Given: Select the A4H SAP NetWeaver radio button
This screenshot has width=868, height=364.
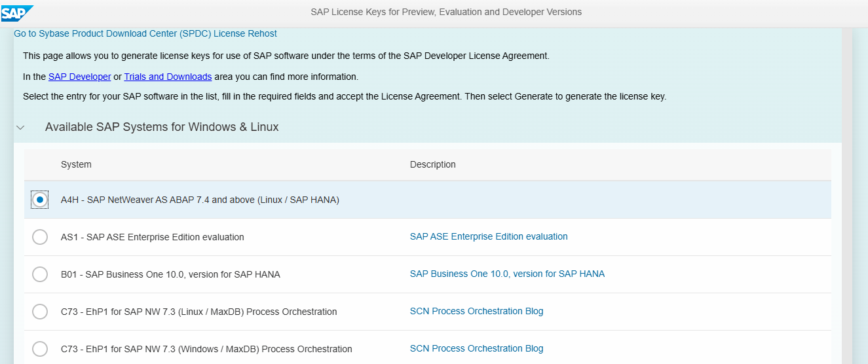Looking at the screenshot, I should click(40, 200).
